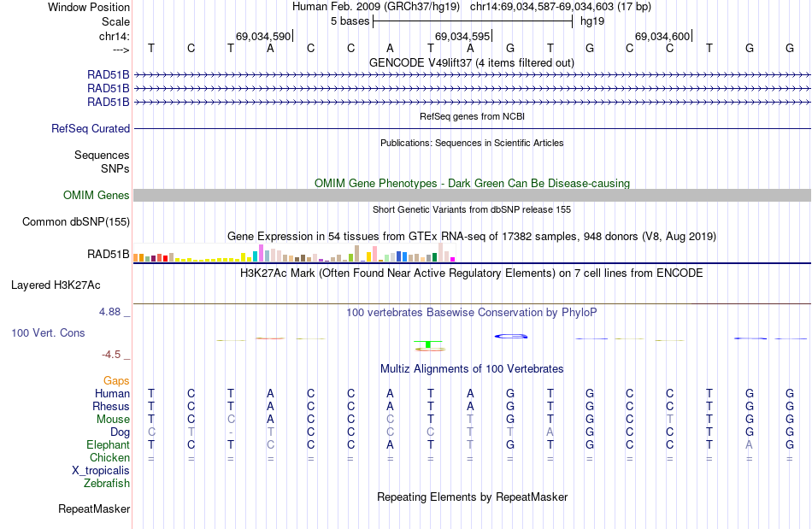
Task: Click the chr14: base position label
Action: point(115,36)
